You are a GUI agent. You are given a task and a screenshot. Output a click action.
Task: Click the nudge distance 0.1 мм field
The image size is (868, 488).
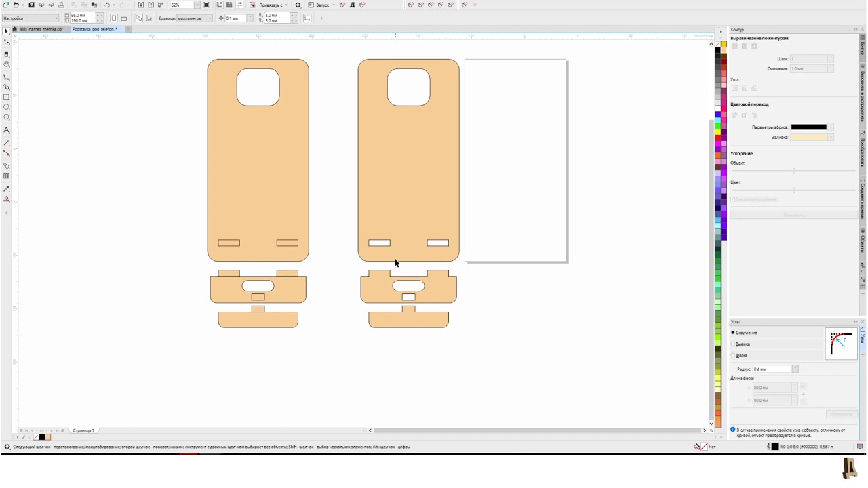point(235,18)
